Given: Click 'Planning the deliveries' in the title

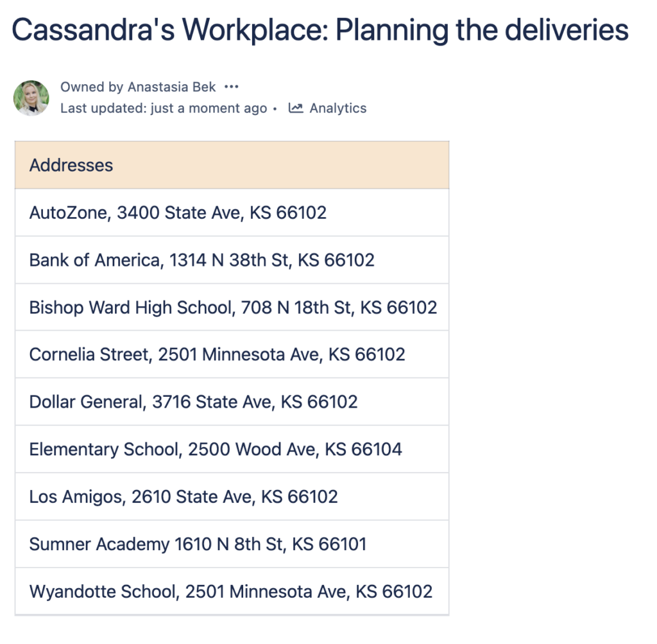Looking at the screenshot, I should [x=482, y=30].
